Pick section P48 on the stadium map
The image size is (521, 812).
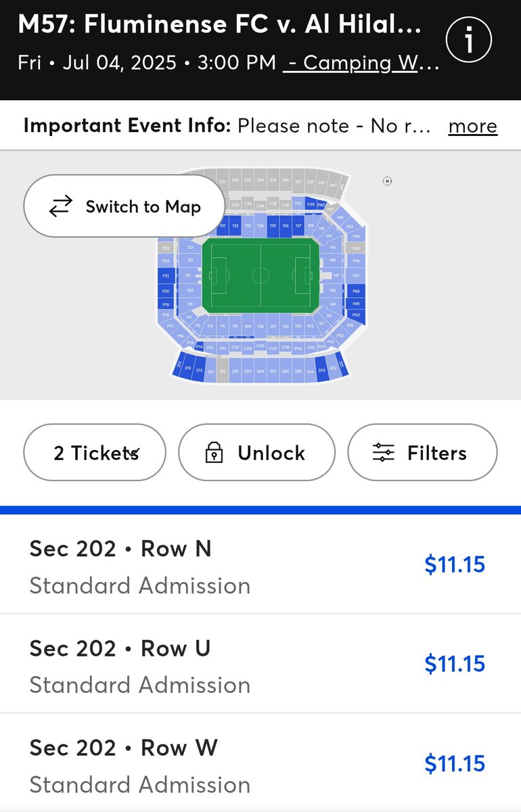356,290
